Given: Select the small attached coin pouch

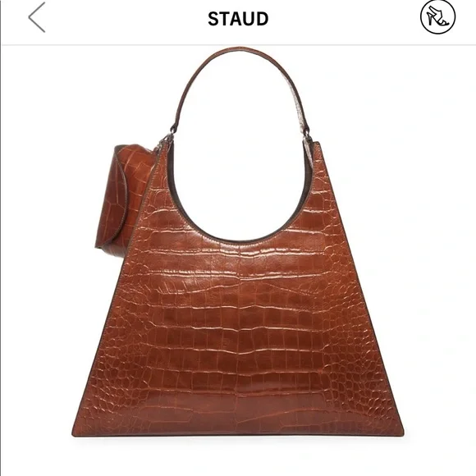Looking at the screenshot, I should coord(124,197).
